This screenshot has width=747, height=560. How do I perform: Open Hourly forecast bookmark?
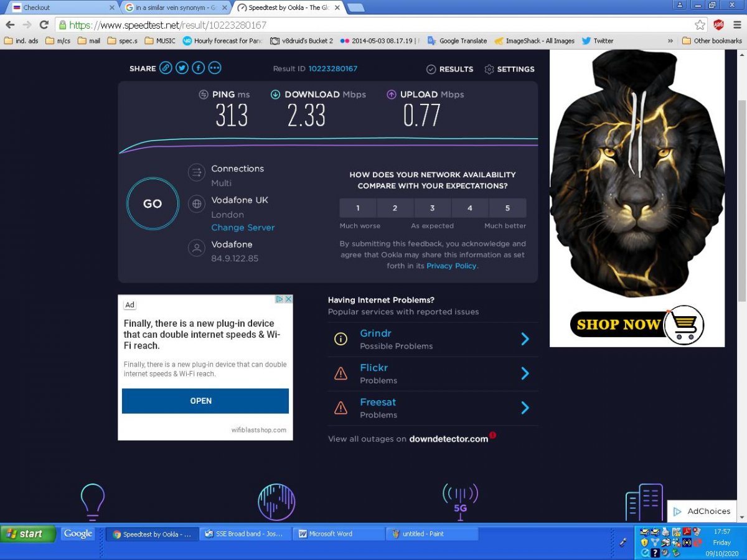coord(222,40)
